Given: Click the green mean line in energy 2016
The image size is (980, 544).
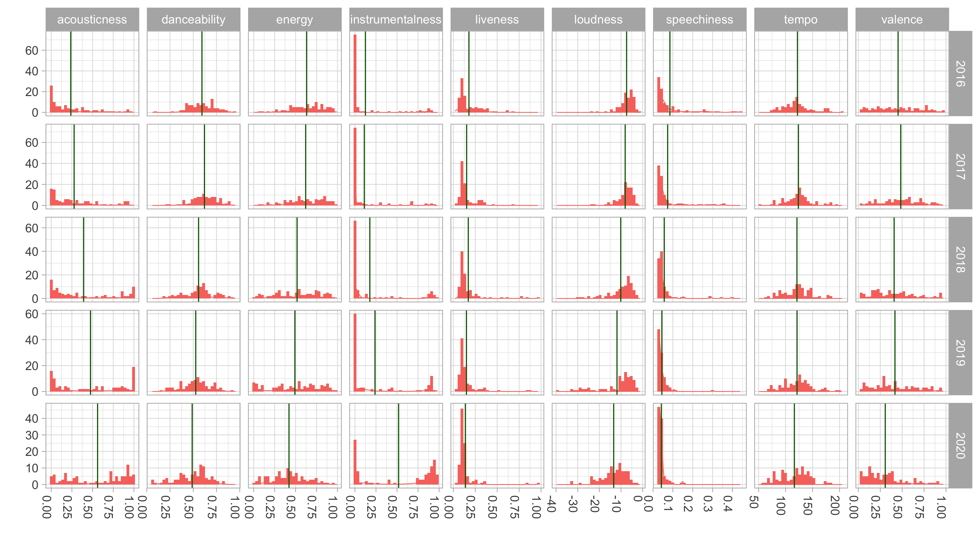Looking at the screenshot, I should (x=306, y=73).
